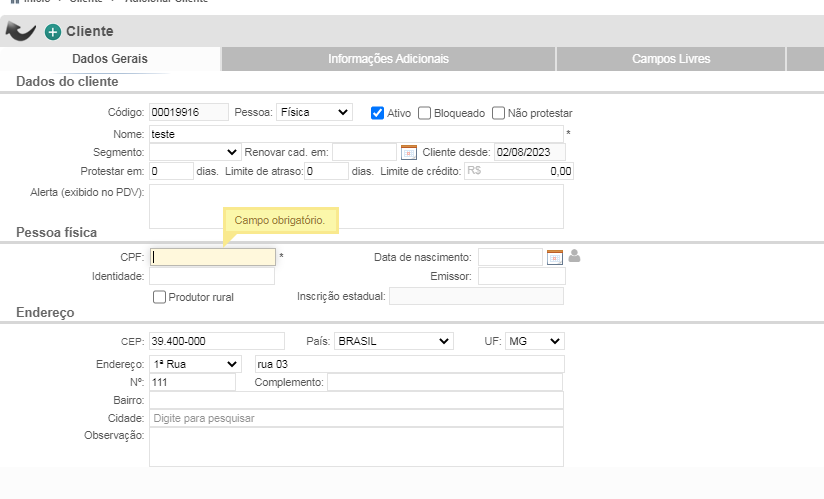Click into the Bairro field
This screenshot has height=499, width=824.
click(356, 400)
